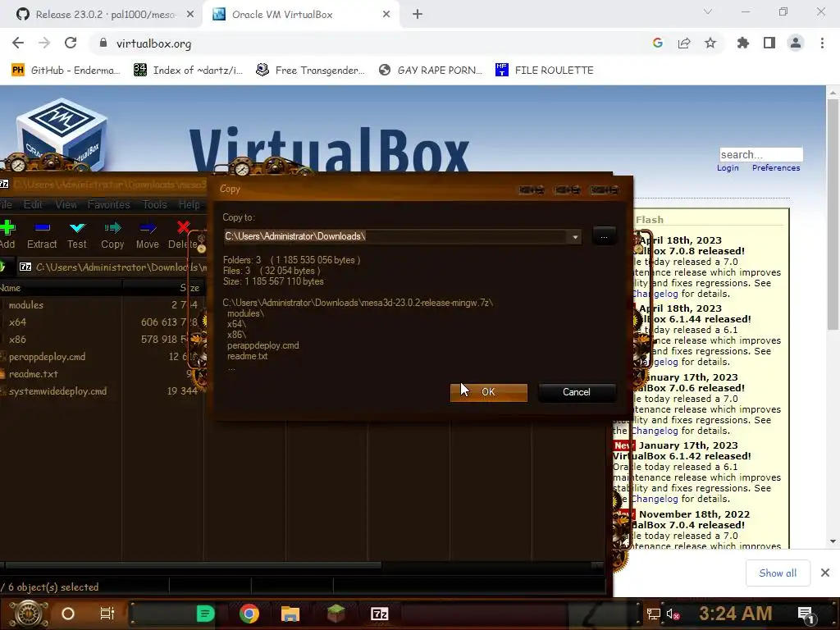Open the 7-Zip Favorites menu

[109, 204]
